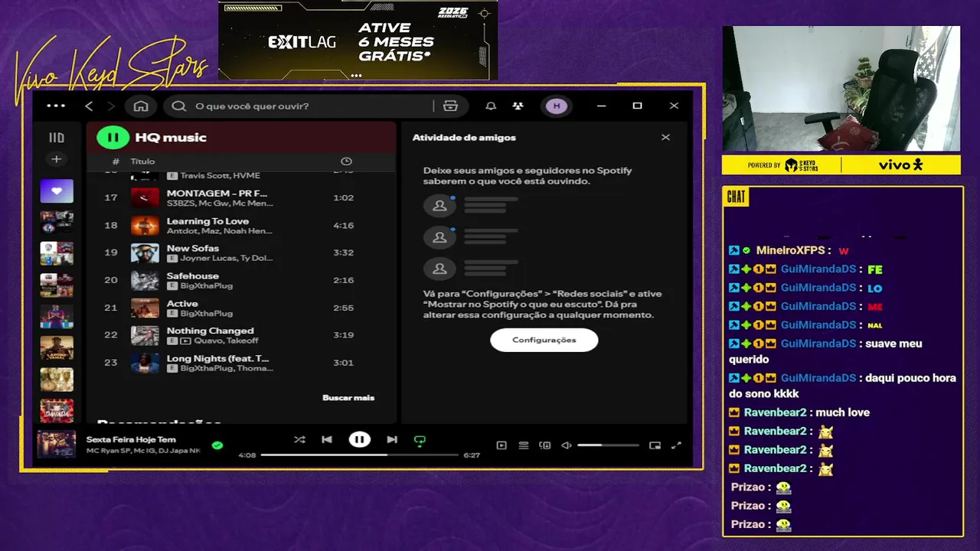
Task: Pause playback in player bar
Action: click(359, 439)
